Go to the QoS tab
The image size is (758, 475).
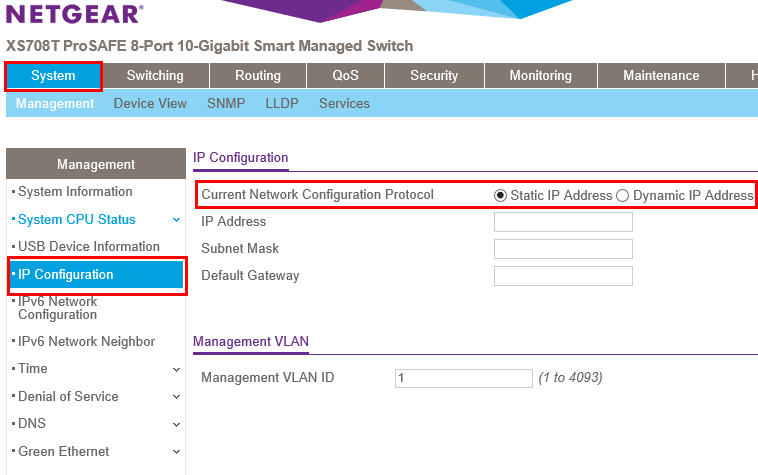point(345,76)
